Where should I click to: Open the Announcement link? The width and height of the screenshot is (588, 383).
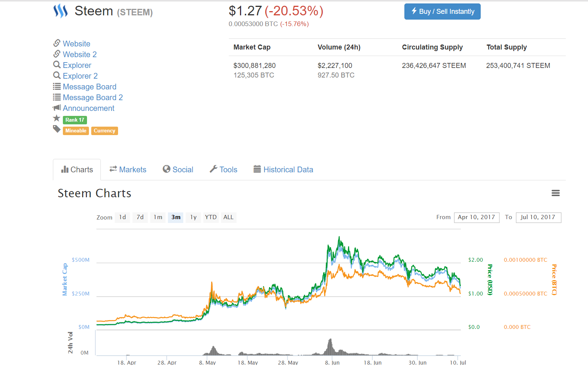[89, 108]
